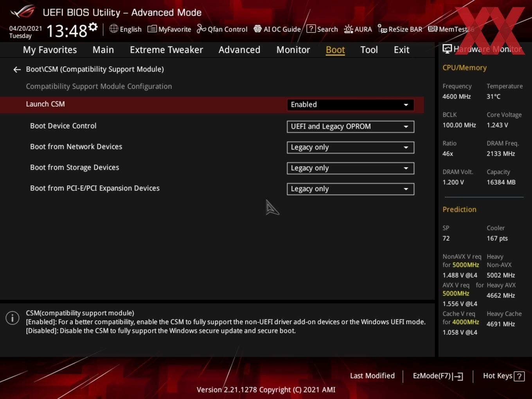Click the 04/20/2021 date text
This screenshot has width=532, height=399.
[25, 29]
